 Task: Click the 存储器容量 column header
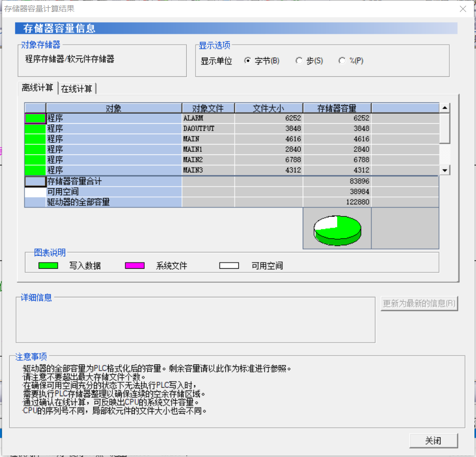coord(337,108)
